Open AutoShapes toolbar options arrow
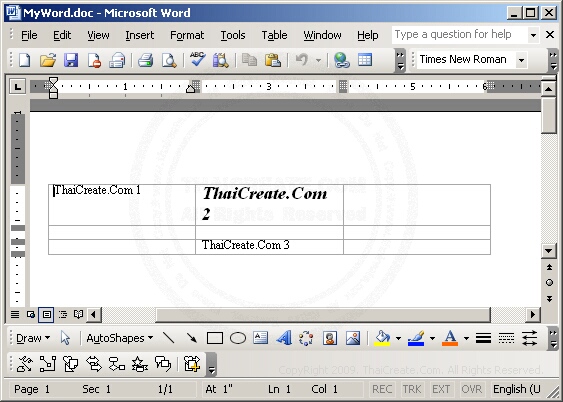 [x=211, y=364]
